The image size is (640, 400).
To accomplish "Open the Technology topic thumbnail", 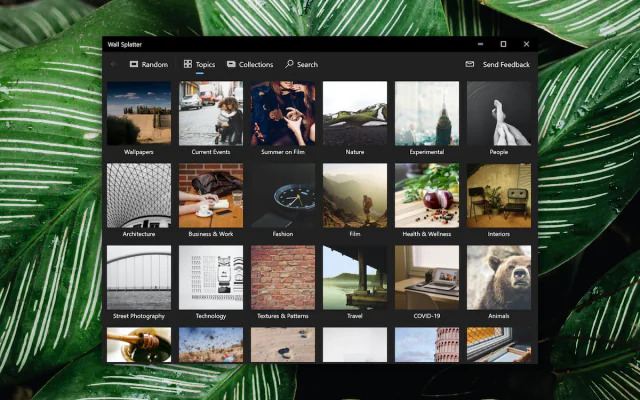I will click(x=211, y=278).
